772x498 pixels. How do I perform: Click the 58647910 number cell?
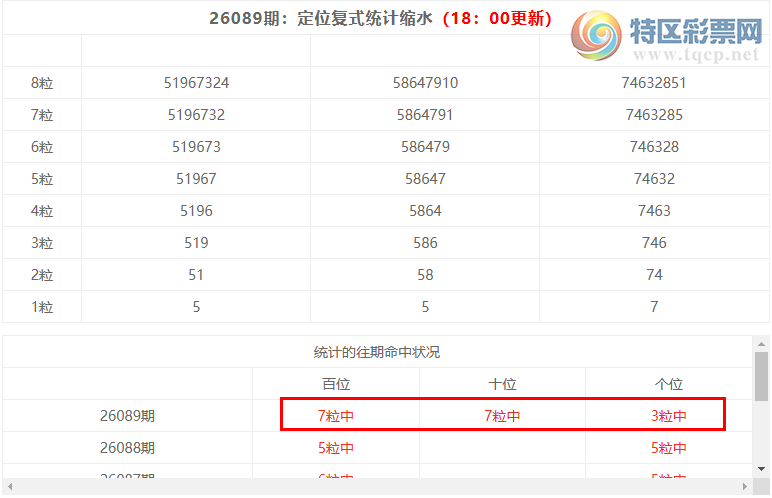coord(425,83)
